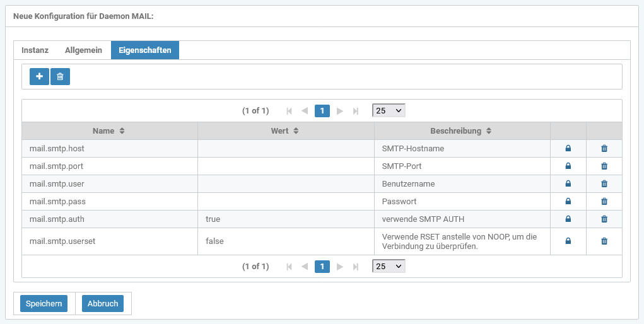The width and height of the screenshot is (644, 324).
Task: Switch to the Instanz tab
Action: click(35, 50)
